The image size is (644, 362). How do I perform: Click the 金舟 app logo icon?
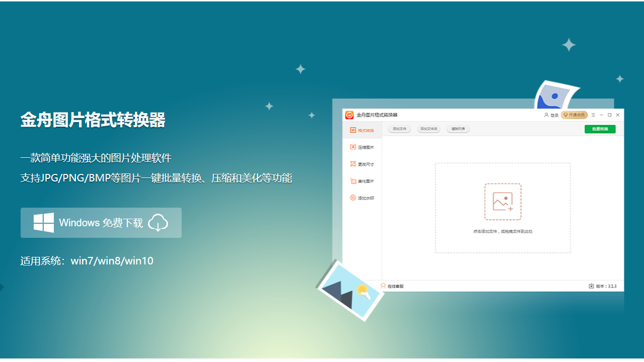(349, 115)
